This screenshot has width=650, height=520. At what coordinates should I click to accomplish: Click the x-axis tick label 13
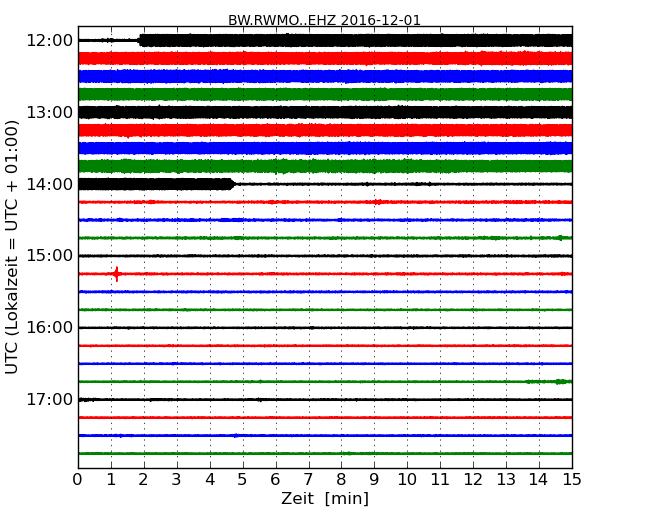click(x=506, y=480)
